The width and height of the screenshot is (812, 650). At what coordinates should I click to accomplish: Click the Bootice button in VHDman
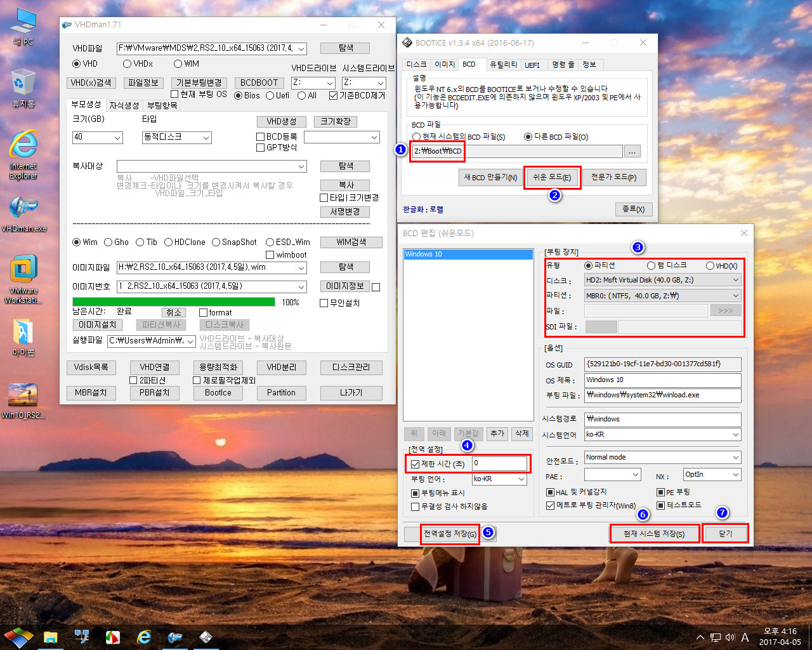(x=218, y=393)
